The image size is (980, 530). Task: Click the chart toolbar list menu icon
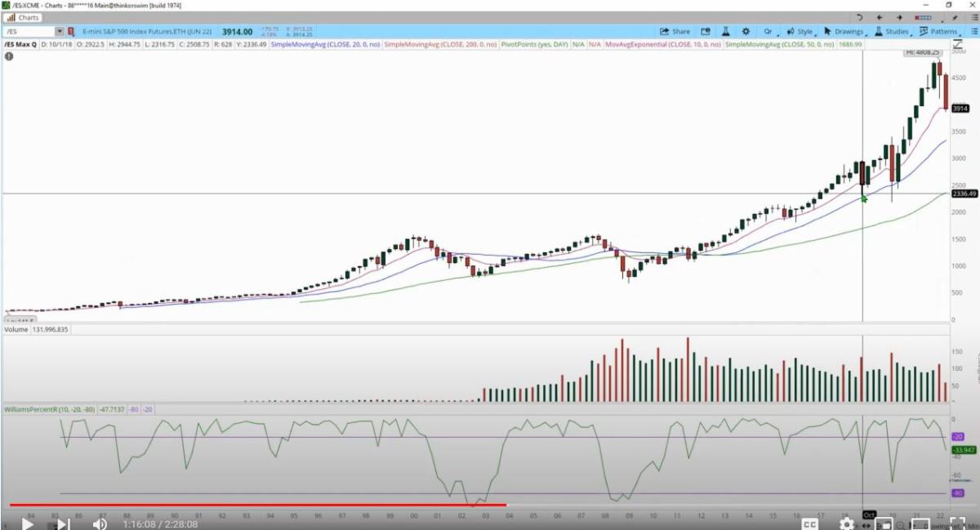pyautogui.click(x=973, y=31)
